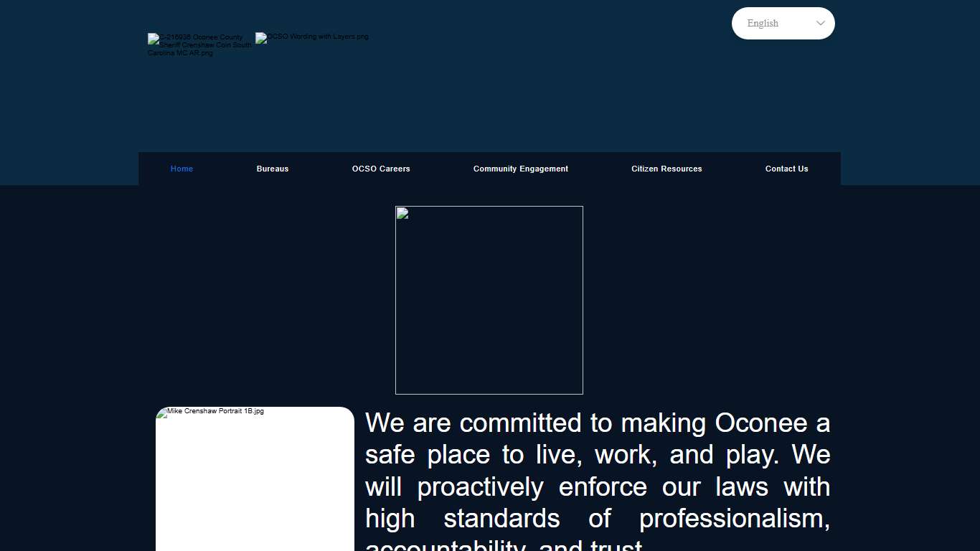
Task: Click the broken image icon on Mike Crenshaw portrait
Action: [x=163, y=411]
